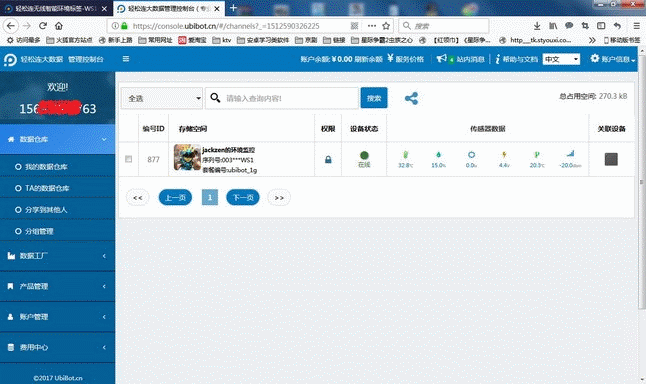Click the yen service price icon
Viewport: 646px width, 384px height.
coord(390,59)
